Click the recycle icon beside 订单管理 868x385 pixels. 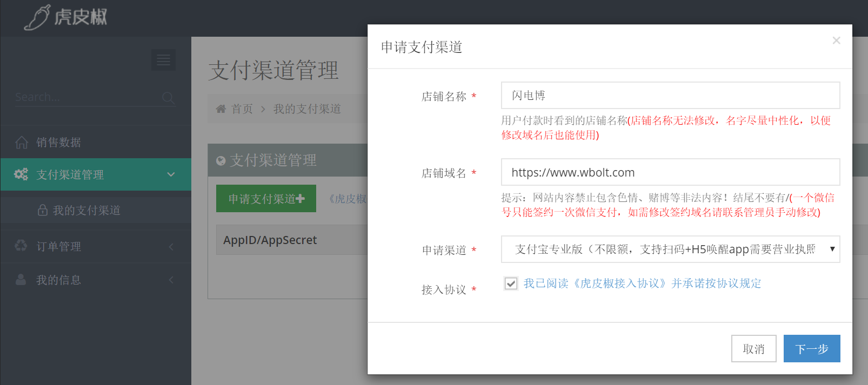tap(21, 246)
